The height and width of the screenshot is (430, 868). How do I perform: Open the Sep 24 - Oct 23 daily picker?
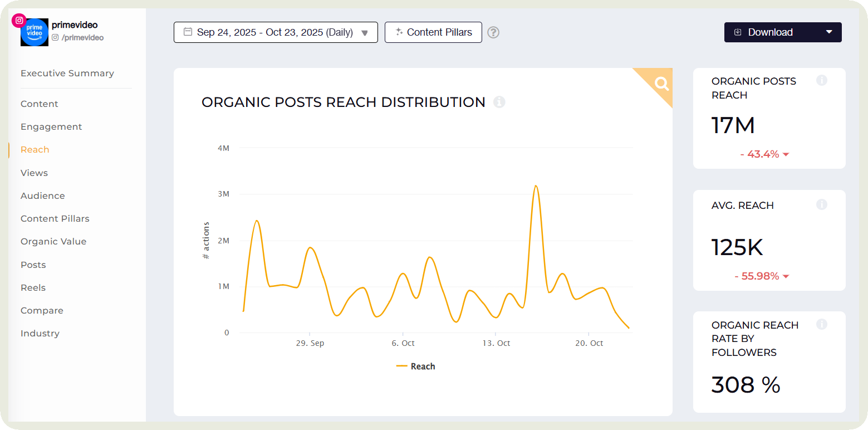coord(276,32)
